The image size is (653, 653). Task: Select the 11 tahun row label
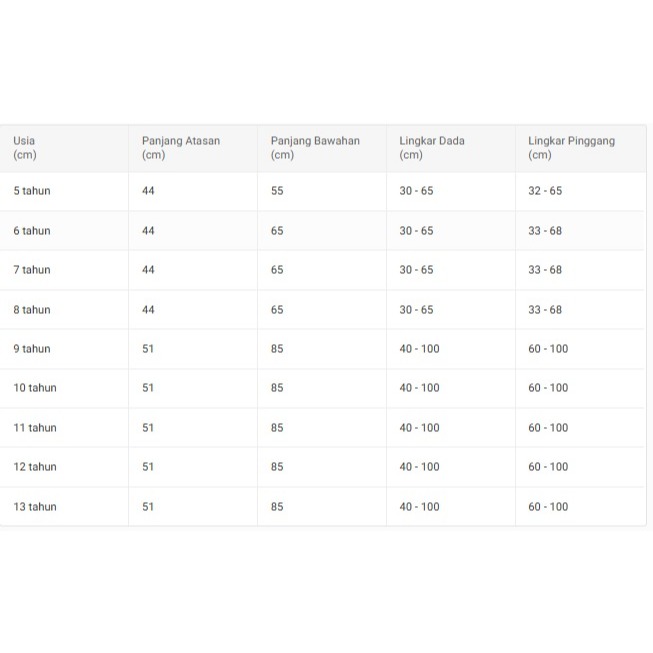click(35, 428)
